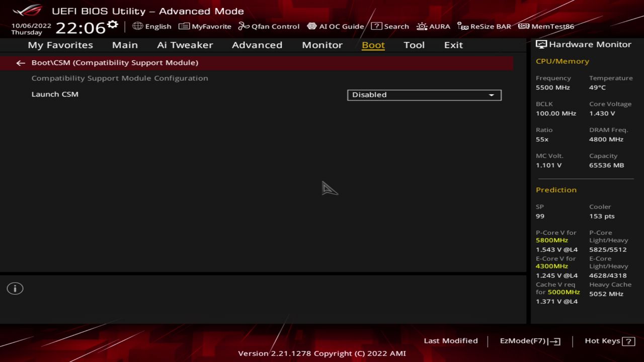Launch MemTest86
This screenshot has width=644, height=362.
tap(546, 26)
